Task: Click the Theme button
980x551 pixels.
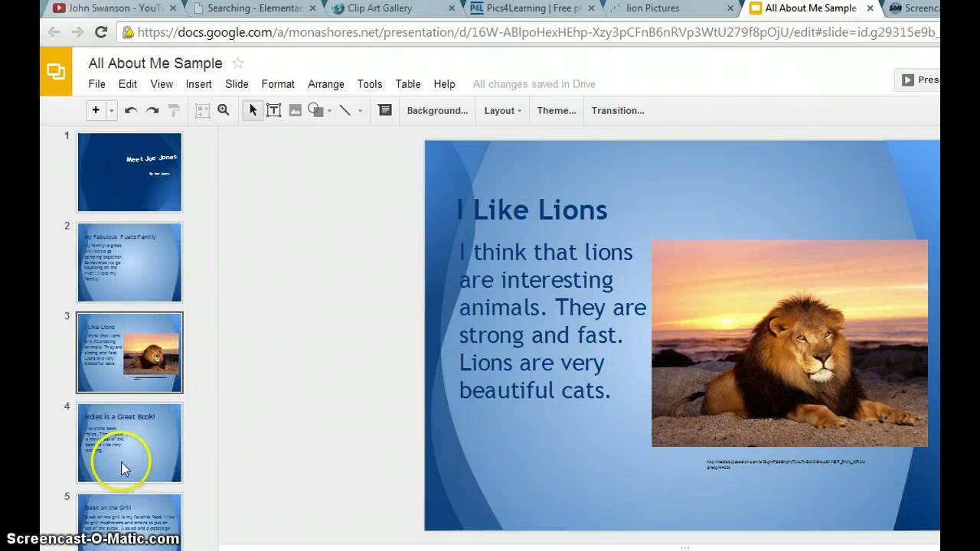Action: (x=557, y=111)
